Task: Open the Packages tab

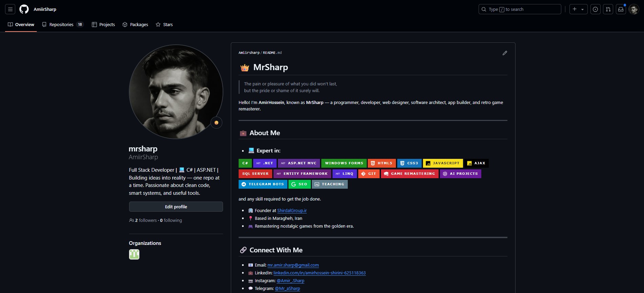Action: (x=135, y=24)
